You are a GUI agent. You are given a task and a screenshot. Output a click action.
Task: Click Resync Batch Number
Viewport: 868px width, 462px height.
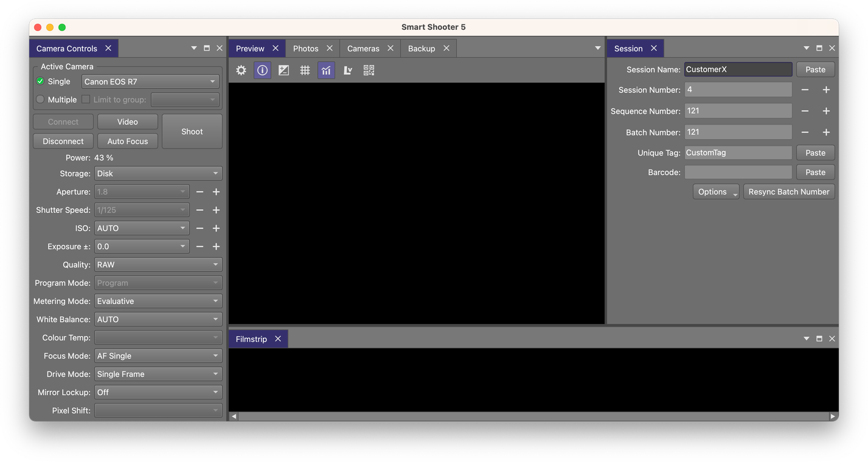point(789,191)
